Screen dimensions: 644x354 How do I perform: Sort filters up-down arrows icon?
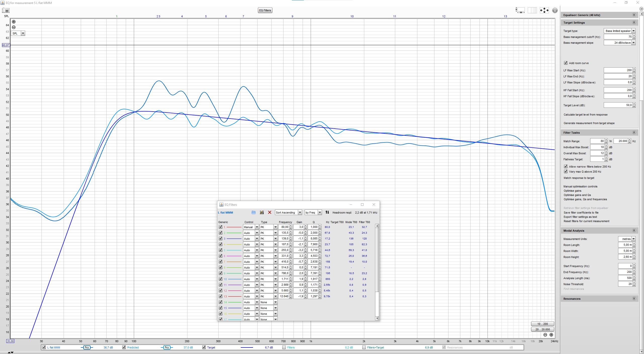327,212
